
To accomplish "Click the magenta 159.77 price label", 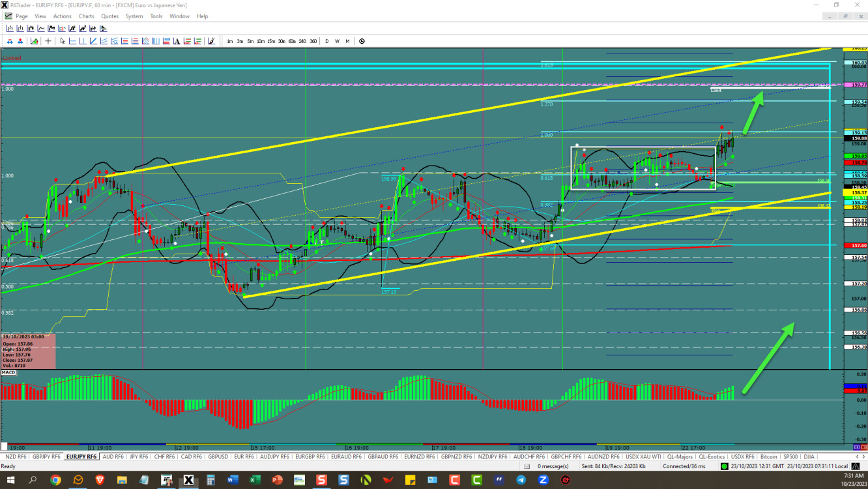I will [855, 85].
